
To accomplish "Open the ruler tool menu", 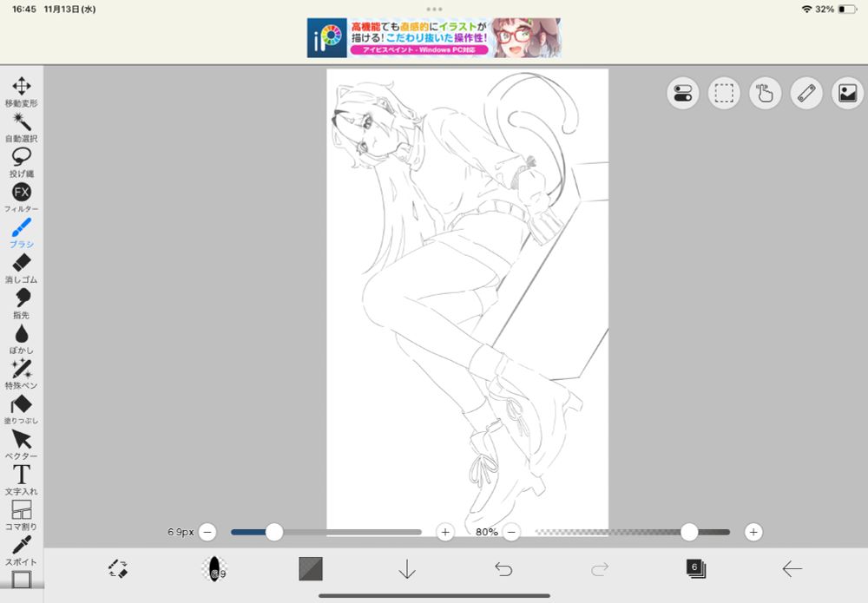I will coord(806,93).
